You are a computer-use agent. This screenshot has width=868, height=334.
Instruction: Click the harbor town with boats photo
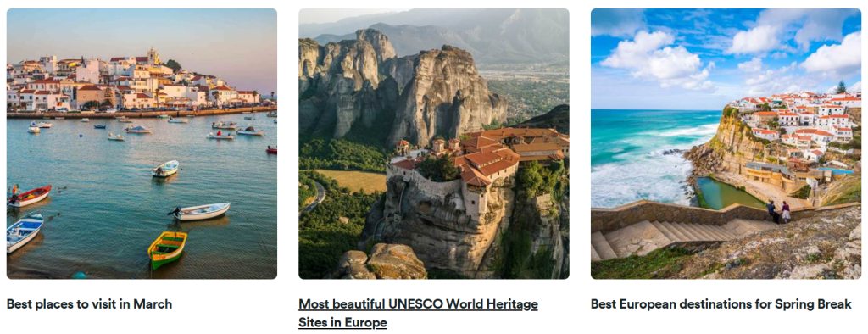pos(142,143)
